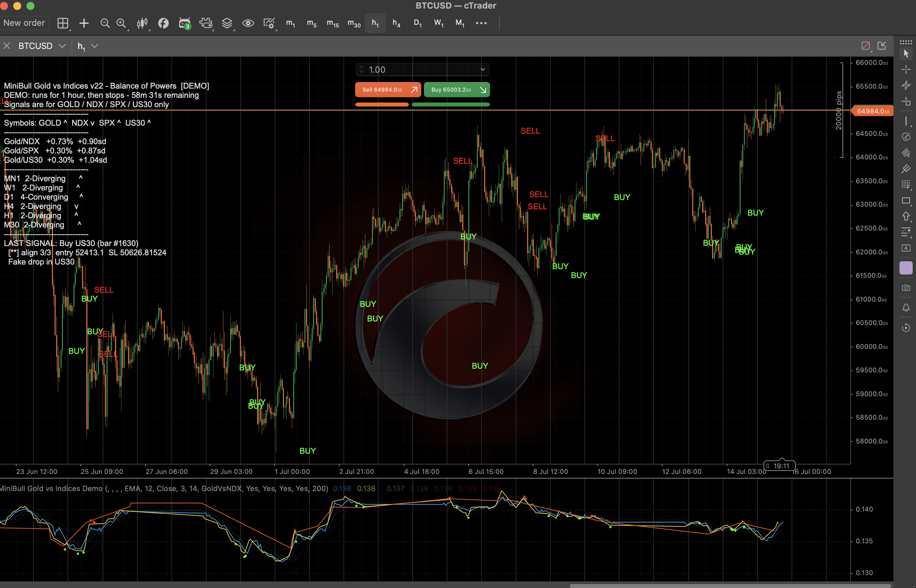Switch to W1 weekly timeframe
The width and height of the screenshot is (916, 588).
click(438, 23)
